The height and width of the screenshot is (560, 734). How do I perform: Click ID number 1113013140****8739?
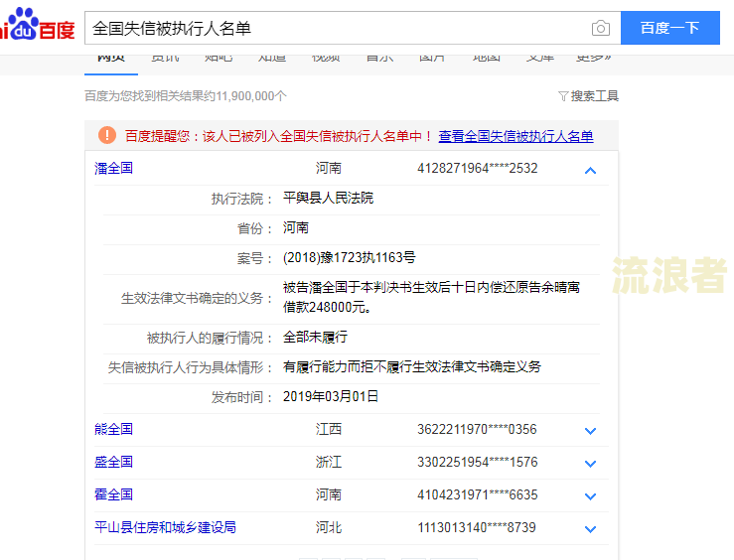[477, 527]
